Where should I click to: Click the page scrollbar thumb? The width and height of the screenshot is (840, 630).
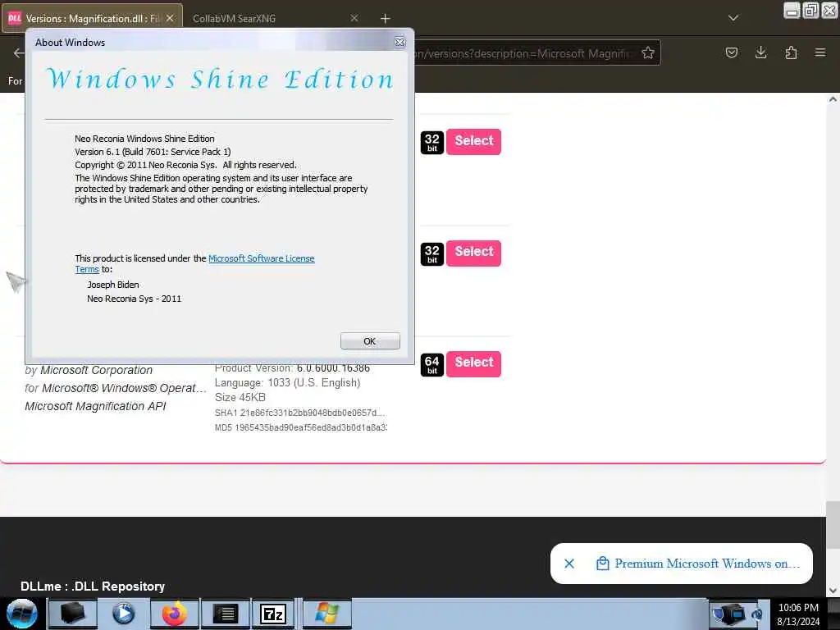(x=833, y=525)
